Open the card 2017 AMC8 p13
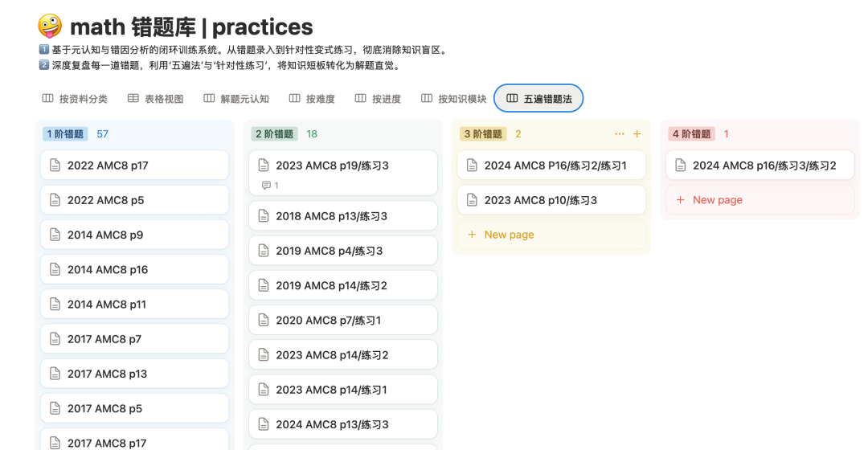 (x=134, y=374)
